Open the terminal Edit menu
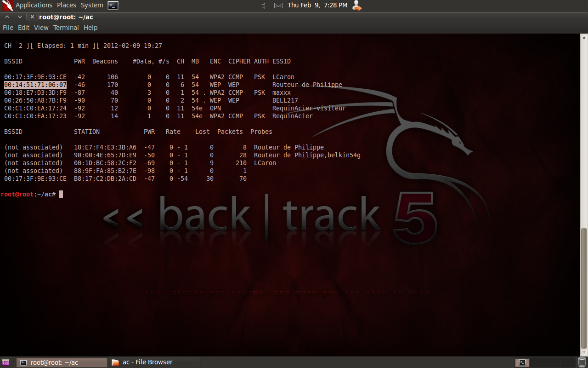This screenshot has width=588, height=368. coord(23,28)
